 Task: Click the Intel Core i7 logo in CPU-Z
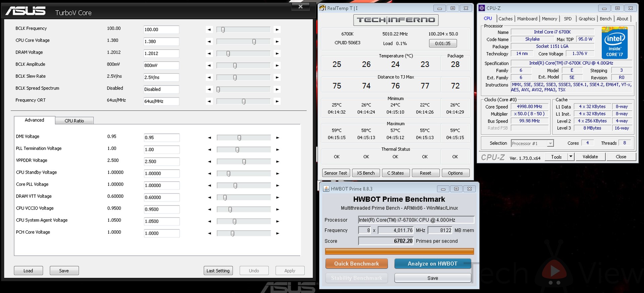(x=614, y=43)
